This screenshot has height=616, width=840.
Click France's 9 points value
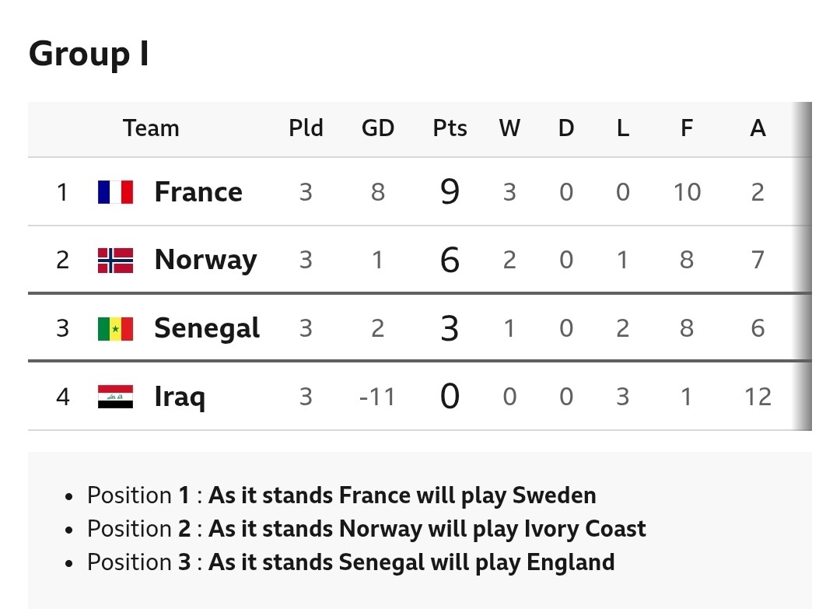(x=450, y=192)
